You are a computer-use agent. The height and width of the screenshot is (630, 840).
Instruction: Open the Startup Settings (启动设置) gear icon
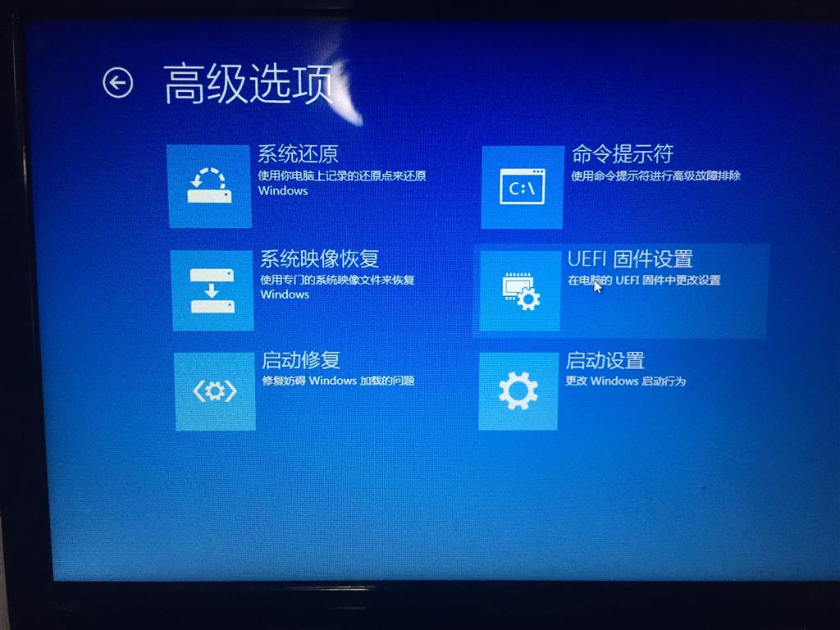(518, 391)
